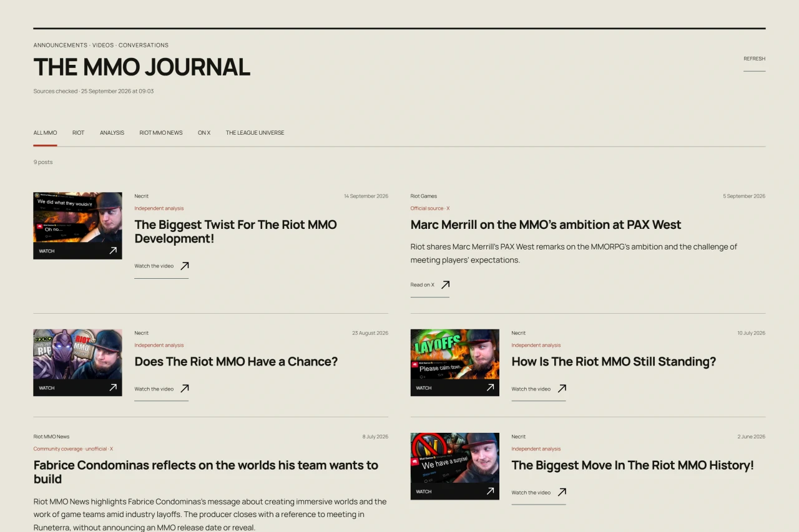This screenshot has height=532, width=799.
Task: Click the 'We have a surprise' video thumbnail
Action: point(454,466)
